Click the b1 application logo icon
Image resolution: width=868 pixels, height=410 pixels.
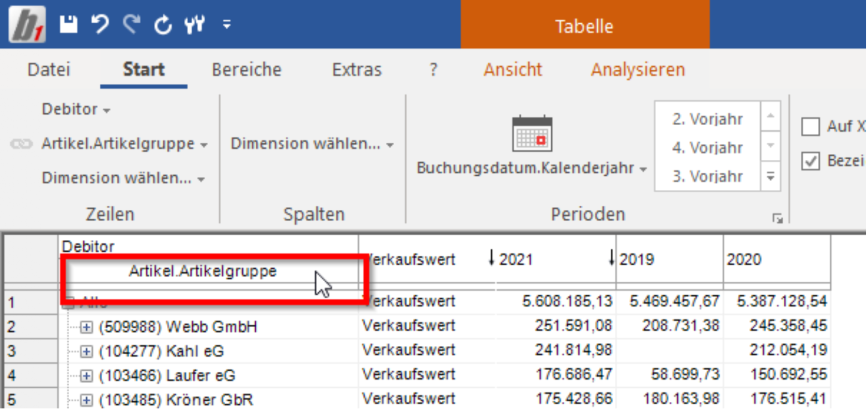pyautogui.click(x=27, y=24)
